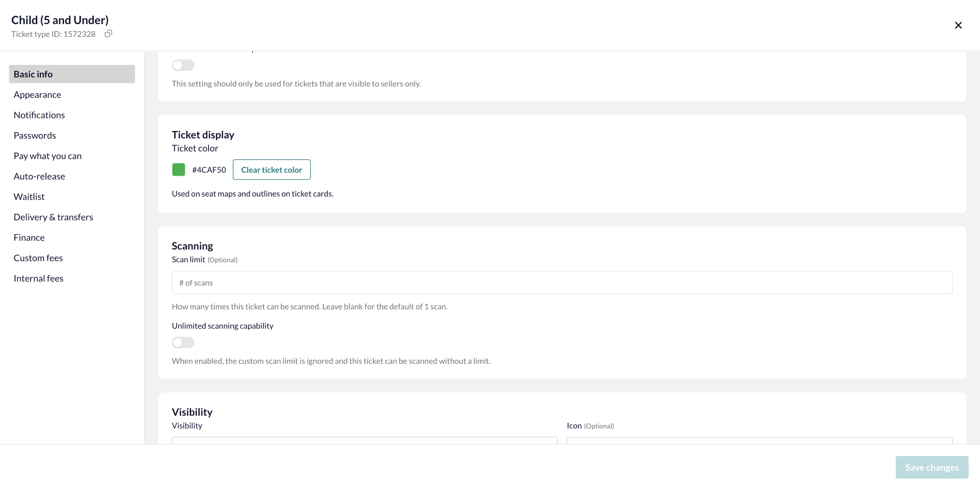Navigate to Auto-release
Screen dimensions: 980x490
[39, 176]
